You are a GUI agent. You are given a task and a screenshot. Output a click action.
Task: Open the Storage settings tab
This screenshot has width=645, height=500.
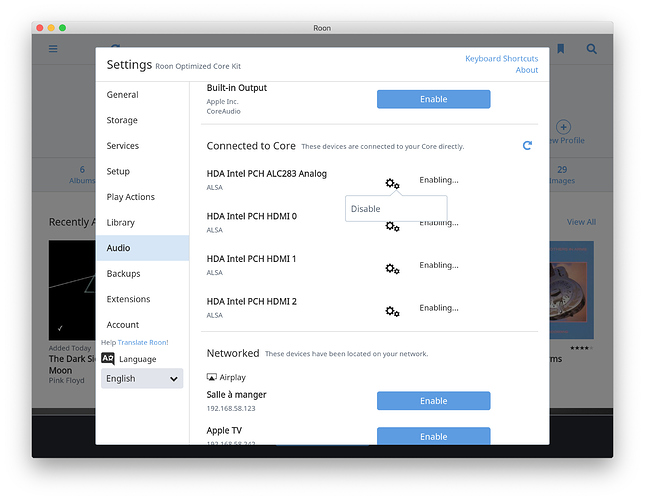click(142, 120)
